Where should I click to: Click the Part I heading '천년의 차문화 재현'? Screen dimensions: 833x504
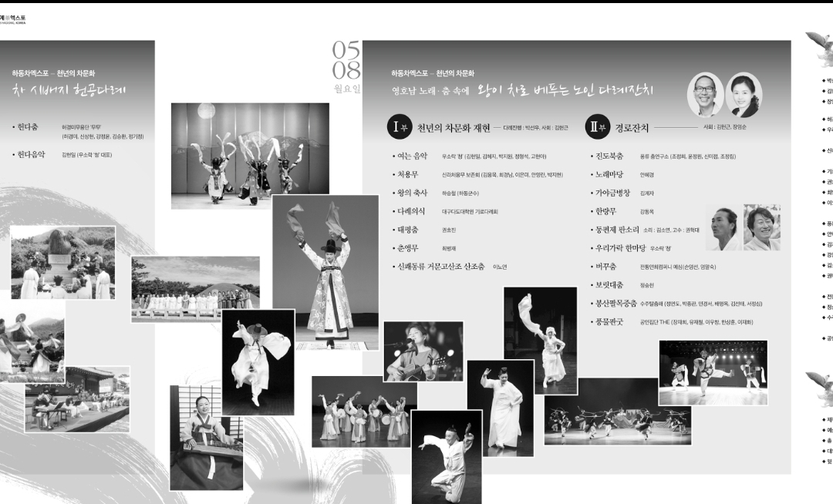[x=454, y=128]
